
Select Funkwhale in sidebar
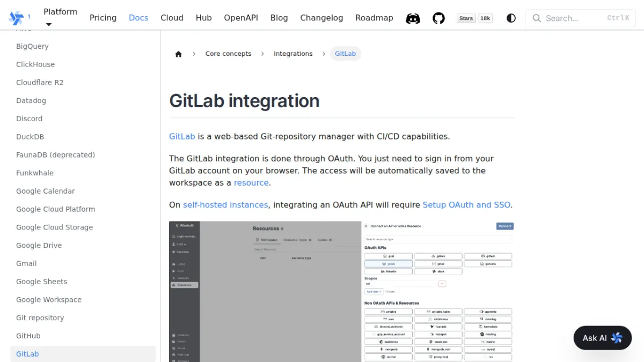(83, 173)
